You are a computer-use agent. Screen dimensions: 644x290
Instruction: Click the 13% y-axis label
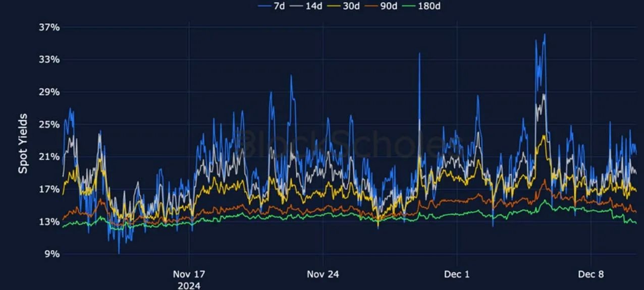coord(49,221)
